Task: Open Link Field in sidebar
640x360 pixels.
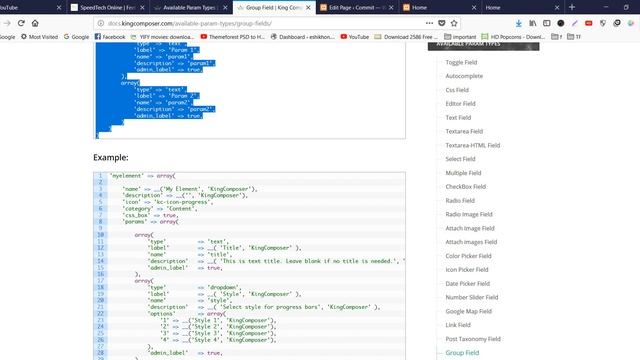Action: coord(458,325)
